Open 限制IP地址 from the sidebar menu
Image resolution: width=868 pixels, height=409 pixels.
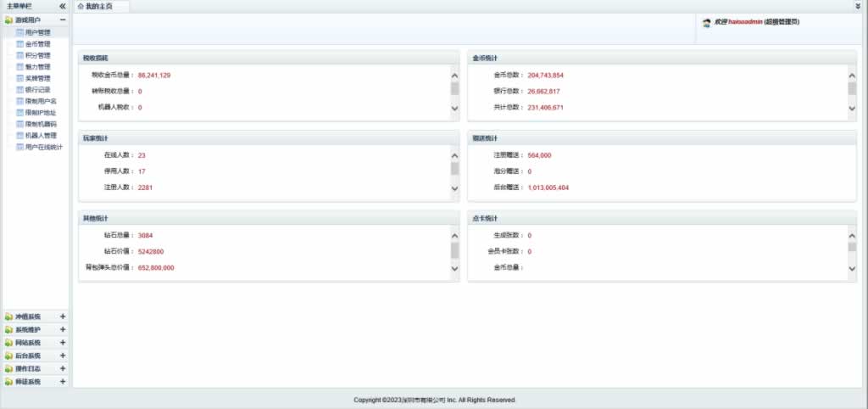tap(41, 112)
